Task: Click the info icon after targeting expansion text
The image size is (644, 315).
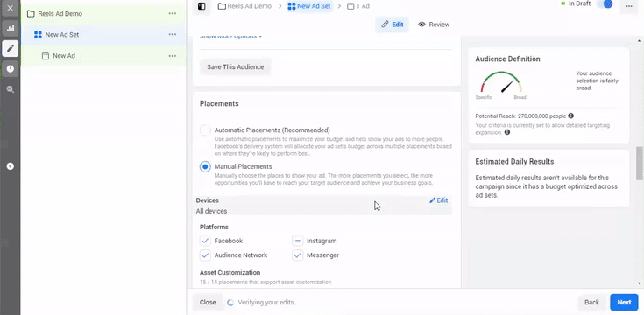Action: click(507, 132)
